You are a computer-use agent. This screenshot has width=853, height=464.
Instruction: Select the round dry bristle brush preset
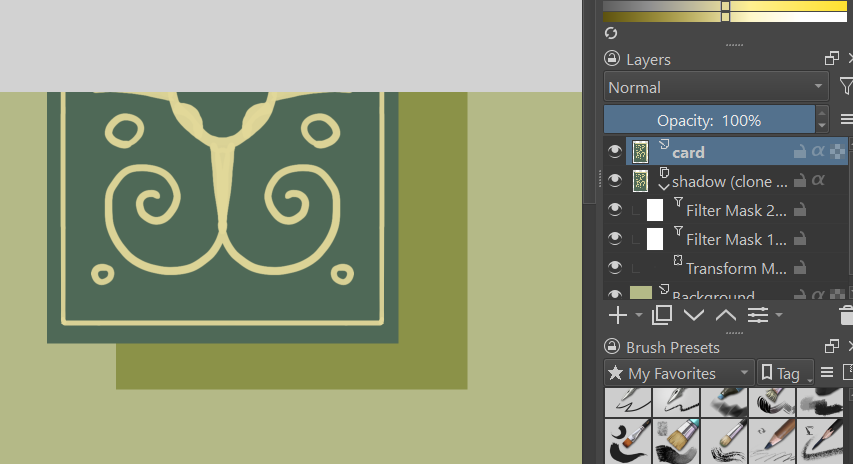(x=724, y=441)
